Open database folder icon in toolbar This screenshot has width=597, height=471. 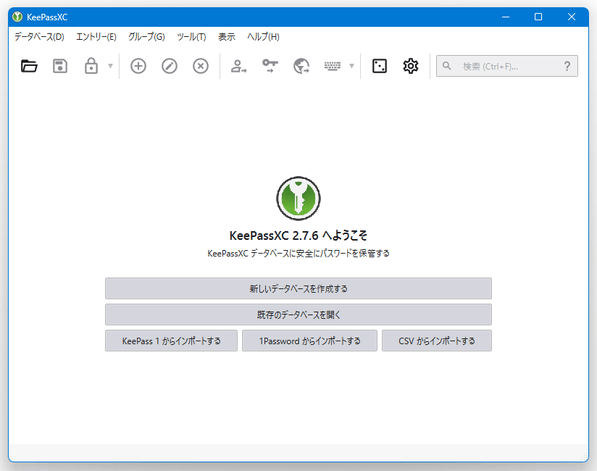(29, 66)
